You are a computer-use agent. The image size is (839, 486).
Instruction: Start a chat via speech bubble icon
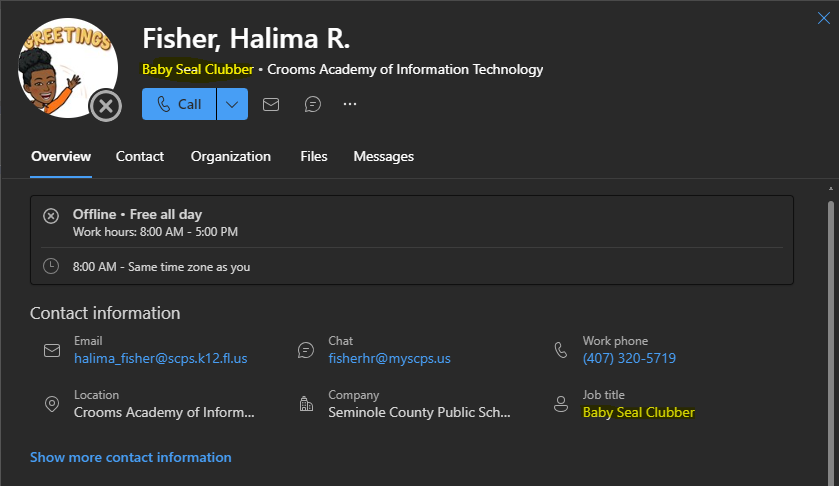313,104
